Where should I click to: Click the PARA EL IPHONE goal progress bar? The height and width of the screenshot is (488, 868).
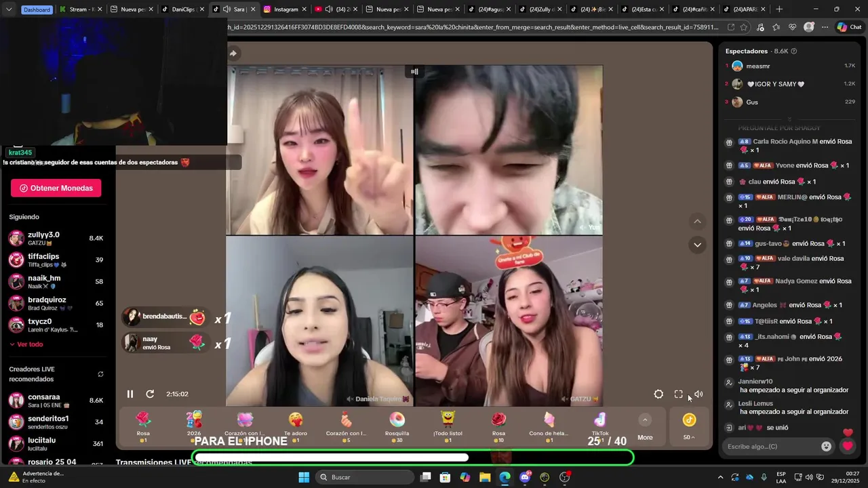click(x=412, y=457)
